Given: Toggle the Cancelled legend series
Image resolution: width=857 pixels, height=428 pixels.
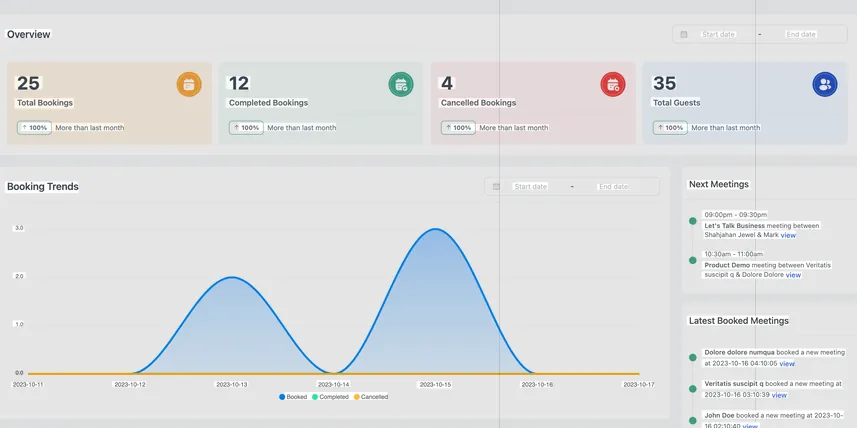Looking at the screenshot, I should click(371, 397).
